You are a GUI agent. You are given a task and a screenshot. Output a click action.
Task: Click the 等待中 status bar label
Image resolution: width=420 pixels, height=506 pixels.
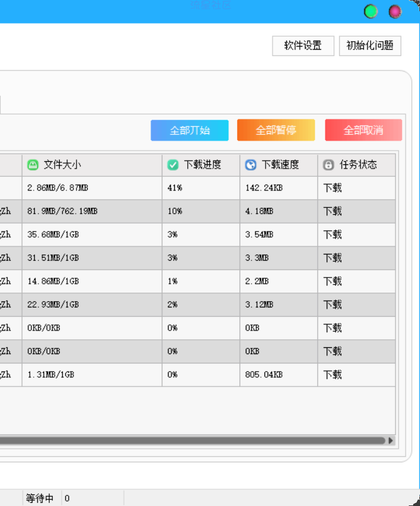[x=40, y=499]
